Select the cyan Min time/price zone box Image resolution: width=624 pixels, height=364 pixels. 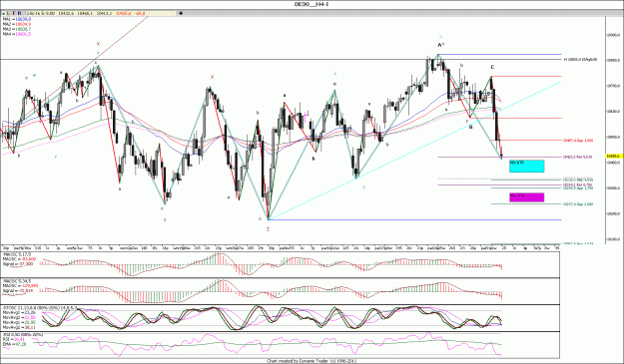coord(527,167)
